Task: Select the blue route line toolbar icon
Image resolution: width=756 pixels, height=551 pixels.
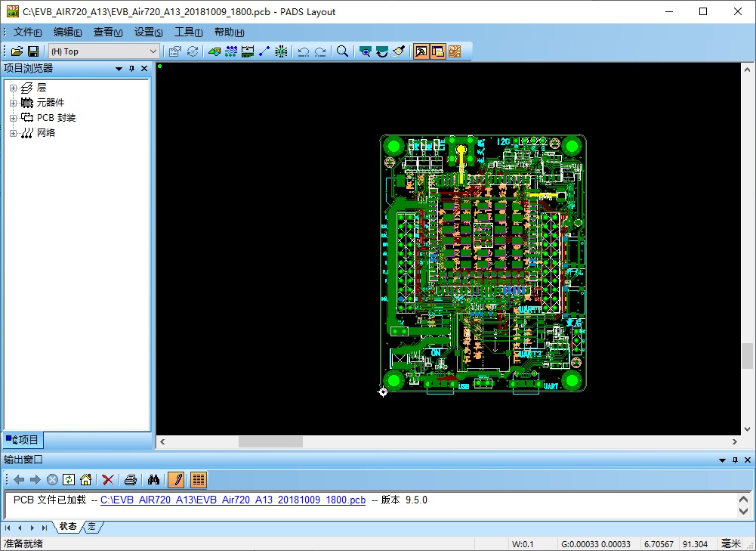Action: point(264,51)
